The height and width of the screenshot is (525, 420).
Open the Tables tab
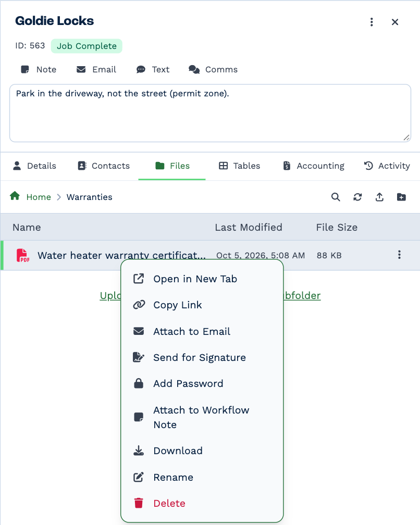(239, 166)
